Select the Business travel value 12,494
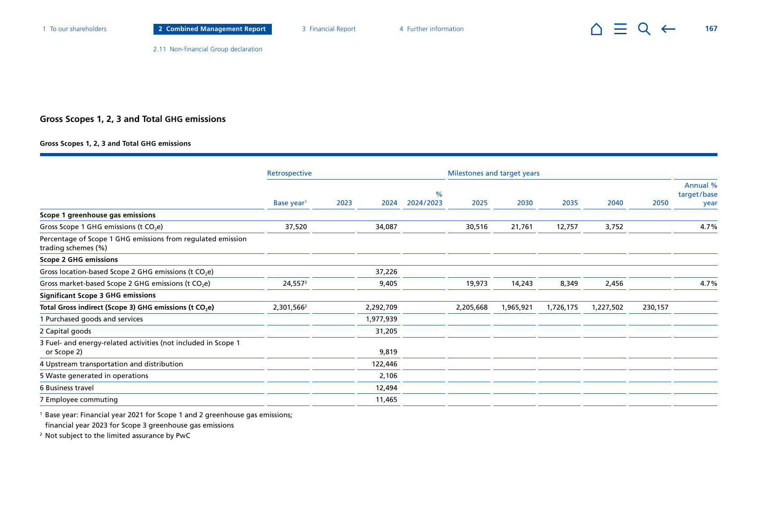 click(x=386, y=388)
